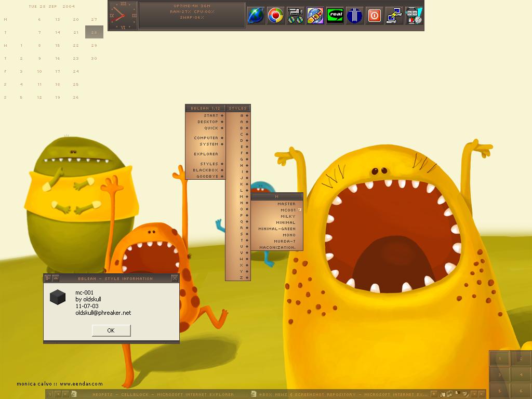532x399 pixels.
Task: Open the red-centered multicolor ring icon
Action: [x=275, y=16]
